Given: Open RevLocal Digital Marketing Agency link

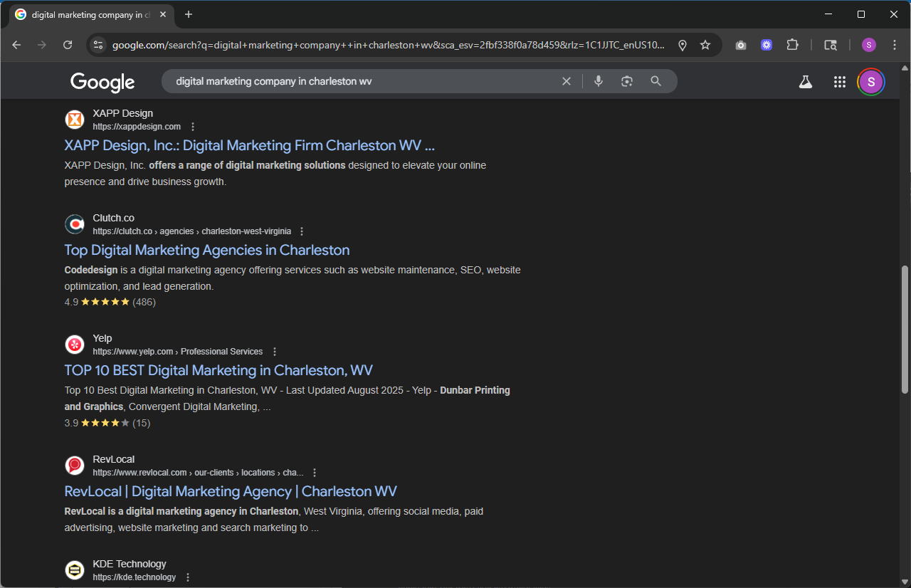Looking at the screenshot, I should click(x=231, y=491).
